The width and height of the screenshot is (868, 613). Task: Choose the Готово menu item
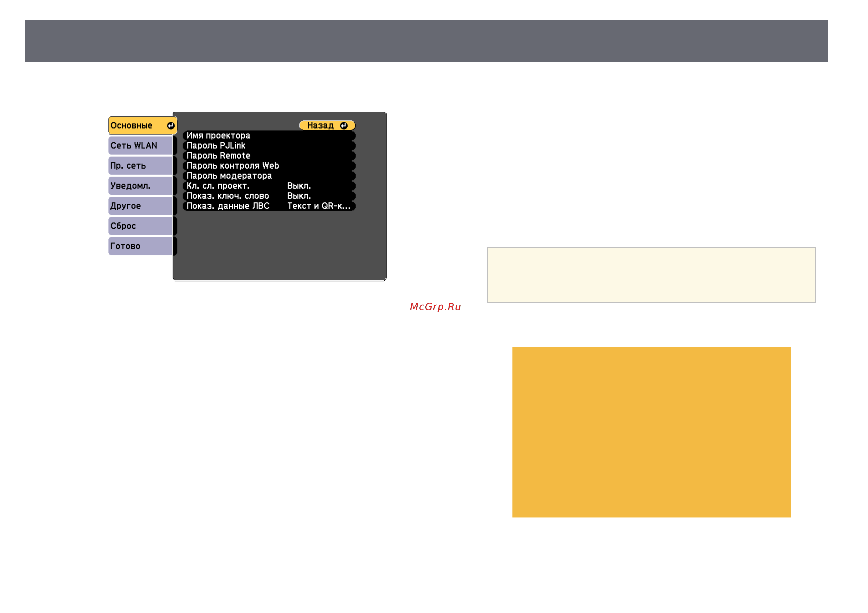pos(141,246)
